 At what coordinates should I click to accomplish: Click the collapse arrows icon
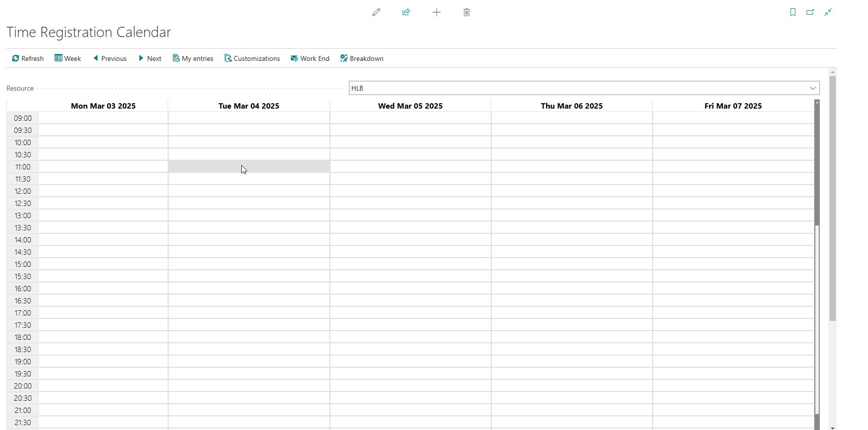[x=828, y=12]
